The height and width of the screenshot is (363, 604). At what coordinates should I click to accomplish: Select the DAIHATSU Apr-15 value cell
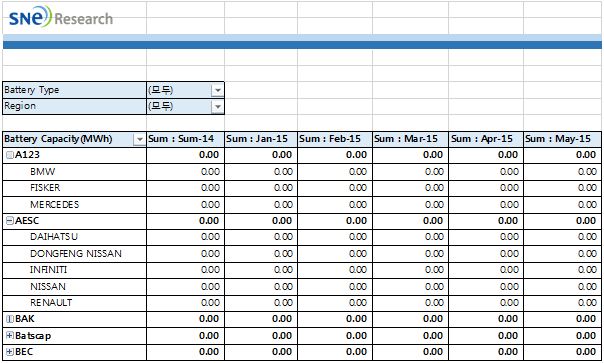point(486,237)
